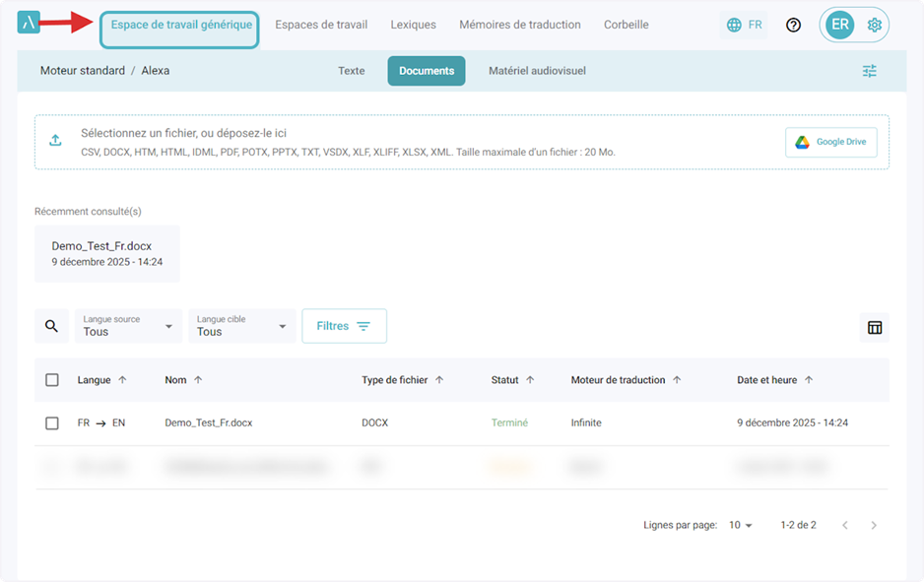Screen dimensions: 924x582
Task: Open the help question mark icon
Action: click(x=793, y=25)
